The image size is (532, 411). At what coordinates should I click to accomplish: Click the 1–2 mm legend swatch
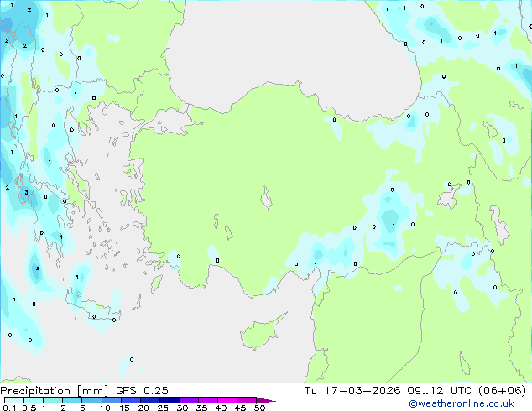click(53, 400)
